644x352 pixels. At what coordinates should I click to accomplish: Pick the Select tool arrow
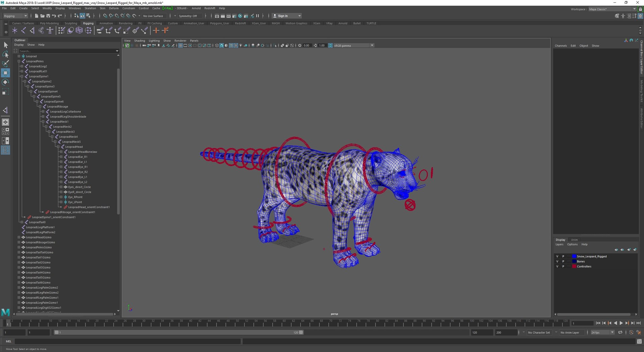point(6,45)
